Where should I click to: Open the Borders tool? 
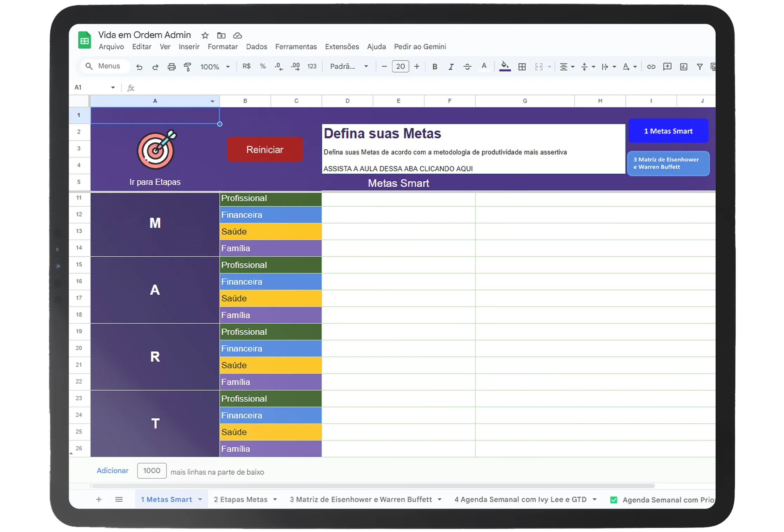pyautogui.click(x=522, y=67)
